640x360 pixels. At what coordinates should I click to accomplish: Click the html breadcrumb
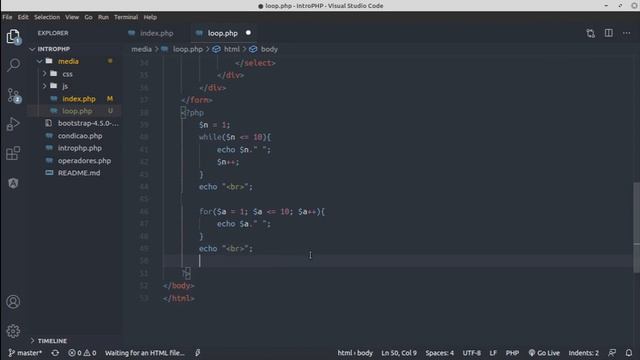tap(232, 49)
